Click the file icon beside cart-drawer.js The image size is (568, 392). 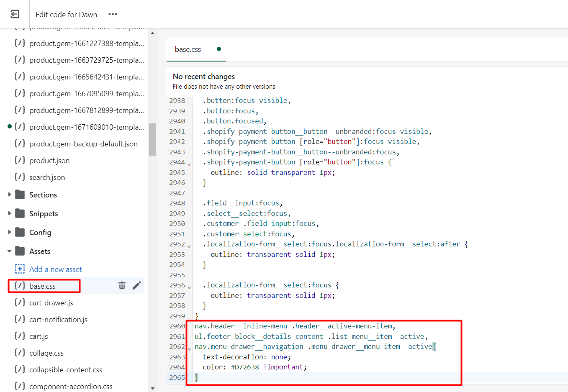[x=20, y=302]
